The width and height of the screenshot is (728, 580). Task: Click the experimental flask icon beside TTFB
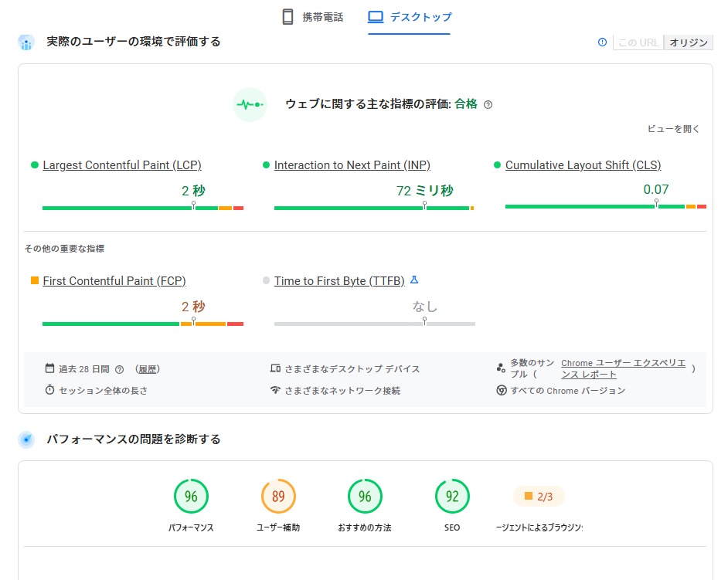(x=414, y=280)
